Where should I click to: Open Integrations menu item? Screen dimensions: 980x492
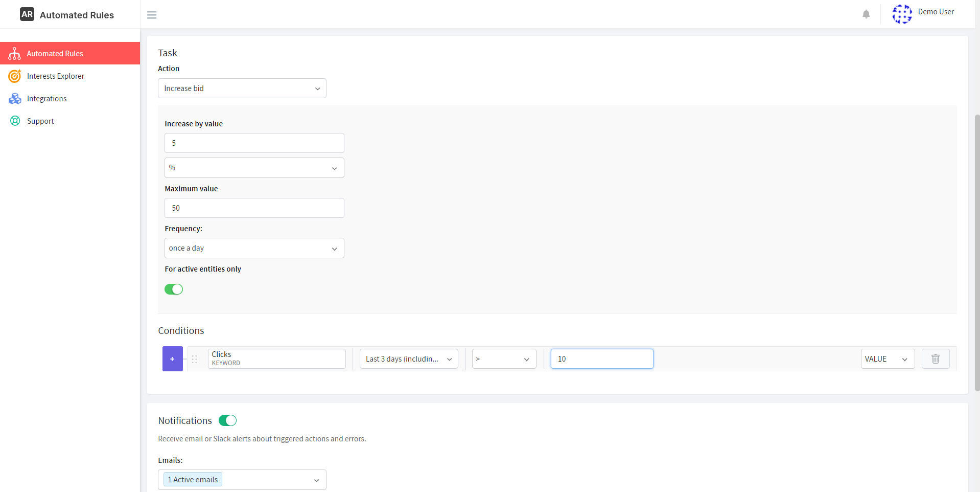click(70, 99)
